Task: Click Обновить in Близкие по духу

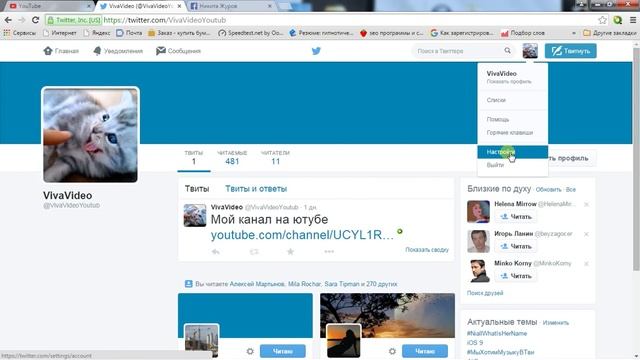Action: (x=549, y=190)
